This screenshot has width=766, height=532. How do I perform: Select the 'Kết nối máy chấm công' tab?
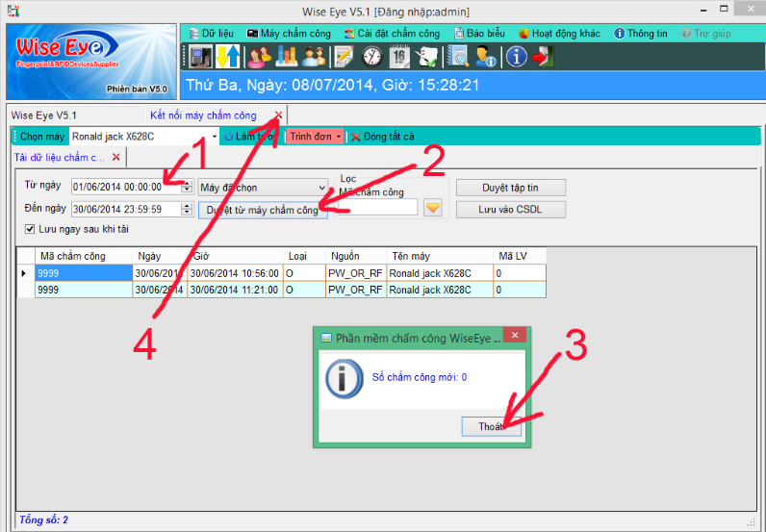(203, 115)
